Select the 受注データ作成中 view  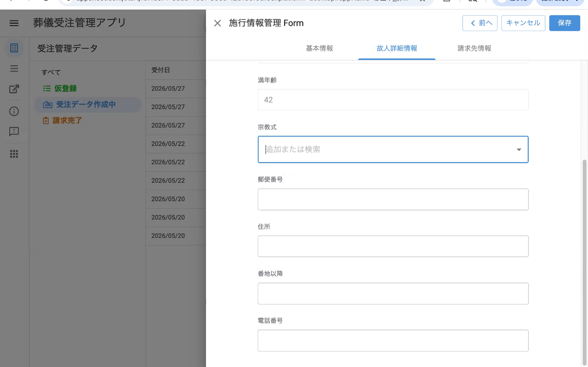click(x=88, y=105)
